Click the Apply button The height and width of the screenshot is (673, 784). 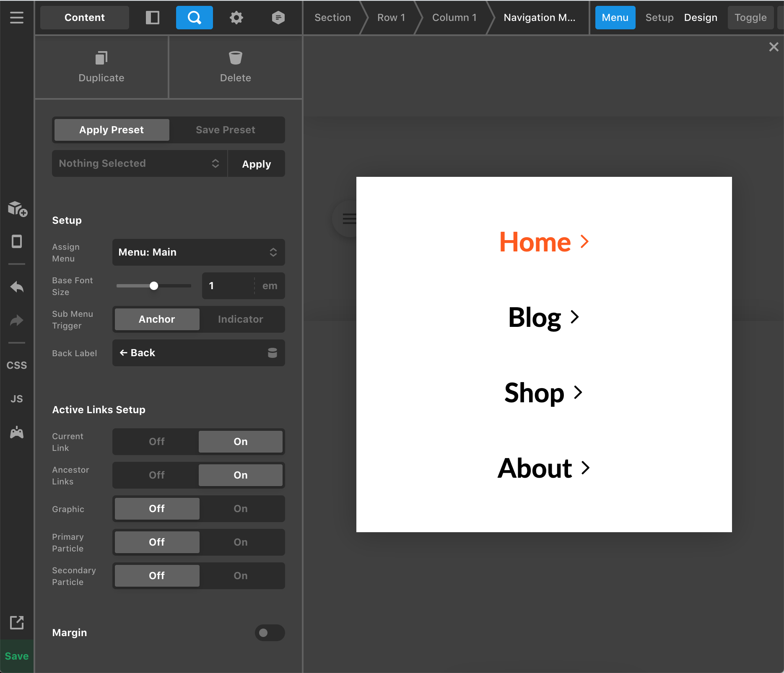[x=257, y=163]
